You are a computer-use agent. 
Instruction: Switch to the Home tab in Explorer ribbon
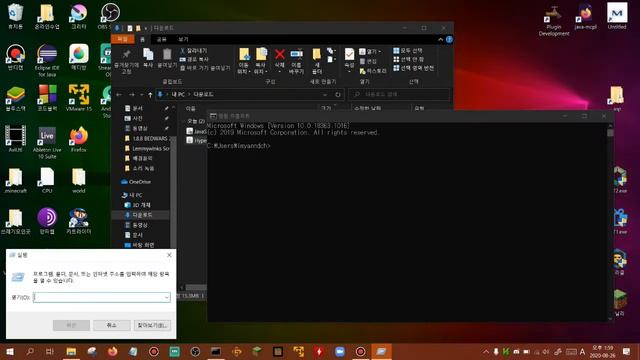point(142,39)
